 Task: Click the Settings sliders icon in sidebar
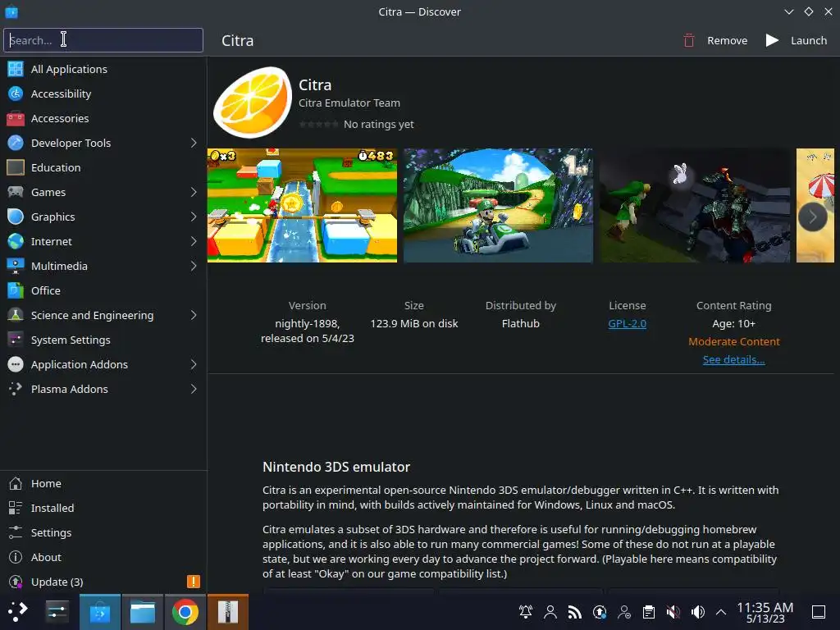[x=16, y=533]
